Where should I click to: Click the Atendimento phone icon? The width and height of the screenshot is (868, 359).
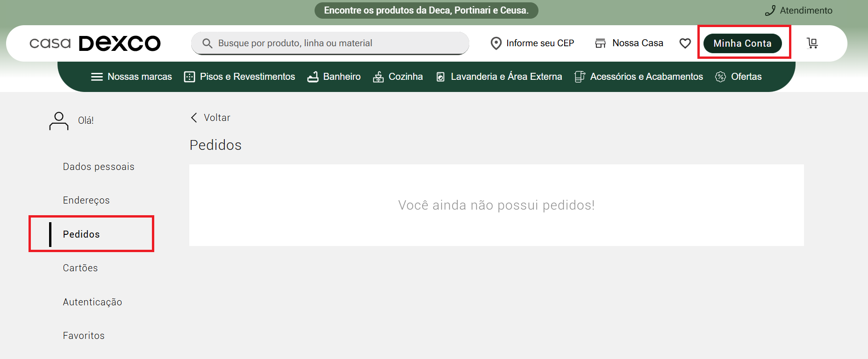770,10
